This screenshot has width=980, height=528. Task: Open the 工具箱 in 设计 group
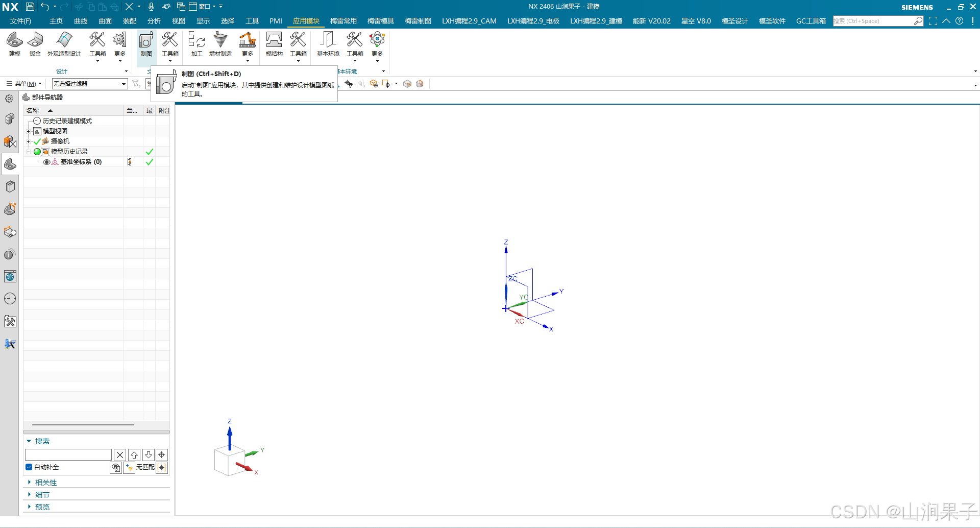pos(97,46)
